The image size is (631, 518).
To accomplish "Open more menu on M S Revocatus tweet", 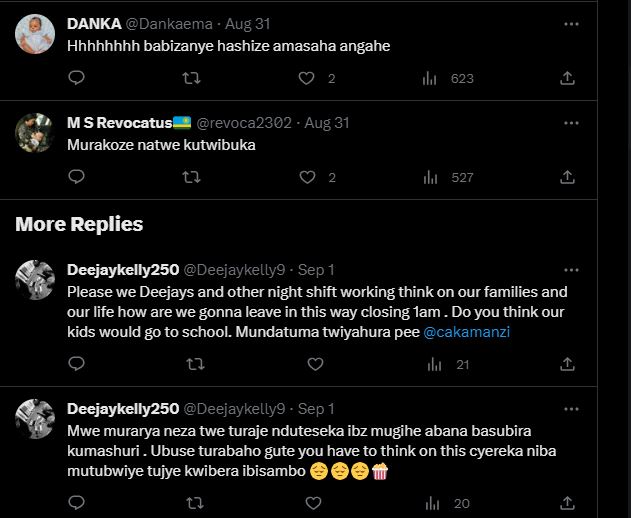I will point(571,123).
